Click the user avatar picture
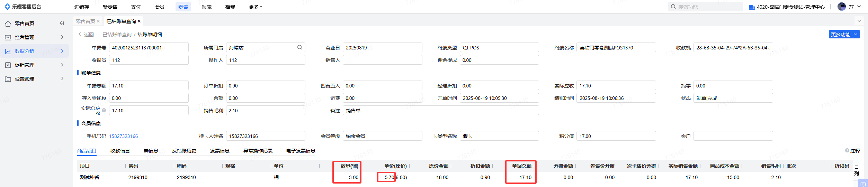Image resolution: width=868 pixels, height=187 pixels. click(x=841, y=7)
